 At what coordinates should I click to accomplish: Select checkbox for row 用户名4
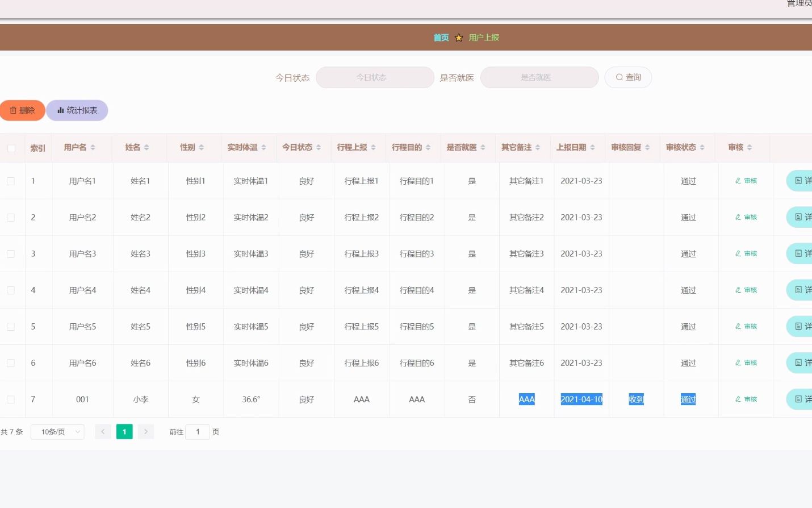click(11, 290)
